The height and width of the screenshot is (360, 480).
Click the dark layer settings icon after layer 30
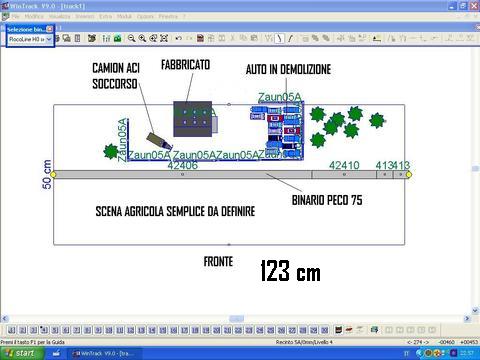click(x=338, y=330)
